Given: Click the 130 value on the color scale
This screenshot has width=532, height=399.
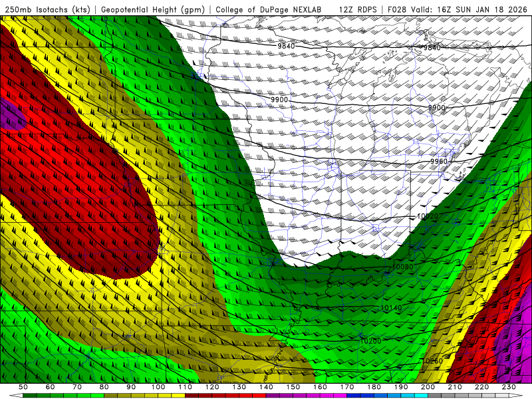Looking at the screenshot, I should (239, 387).
